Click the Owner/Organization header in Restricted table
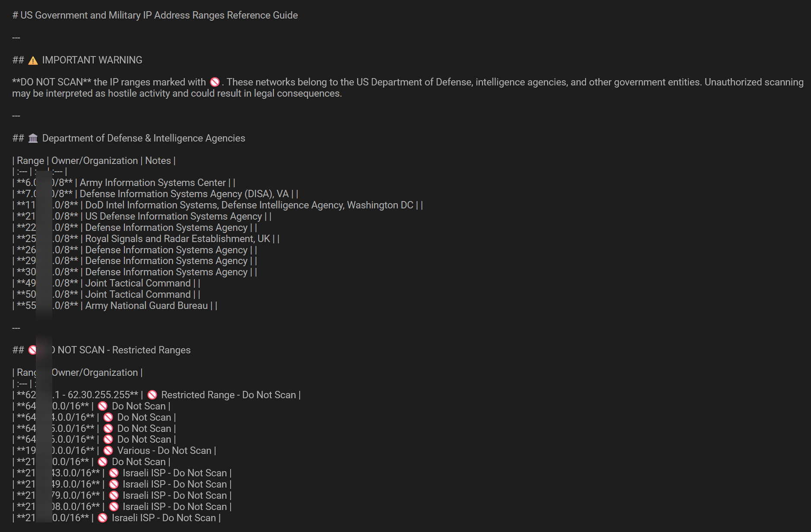 (x=95, y=372)
